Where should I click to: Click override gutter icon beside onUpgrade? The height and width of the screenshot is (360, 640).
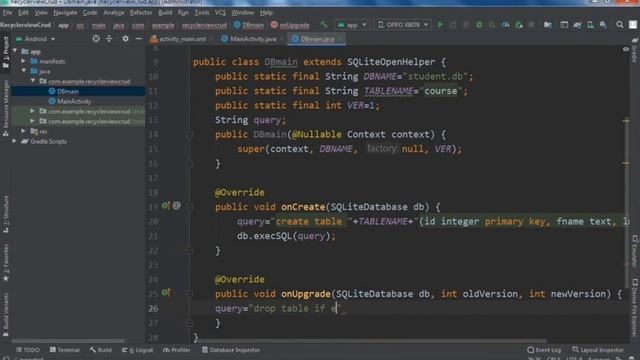[165, 293]
